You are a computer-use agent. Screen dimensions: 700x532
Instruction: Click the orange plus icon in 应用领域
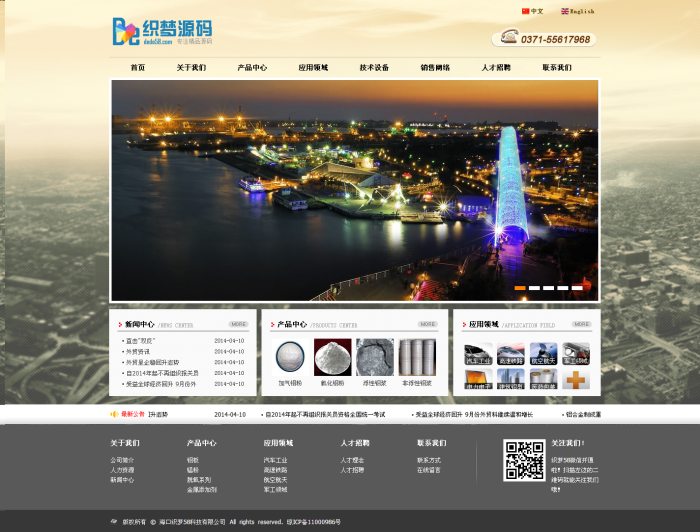point(576,379)
